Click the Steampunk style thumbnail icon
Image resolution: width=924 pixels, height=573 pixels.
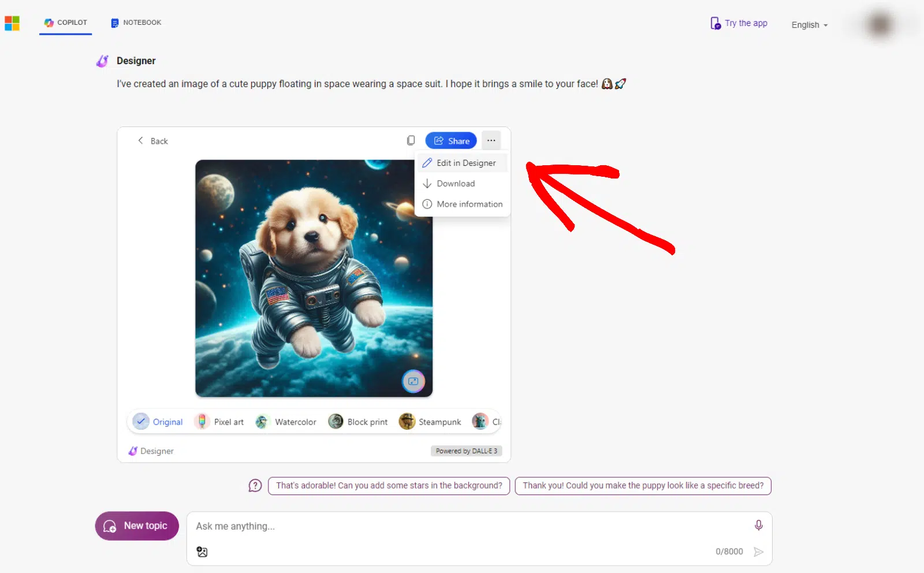point(407,422)
